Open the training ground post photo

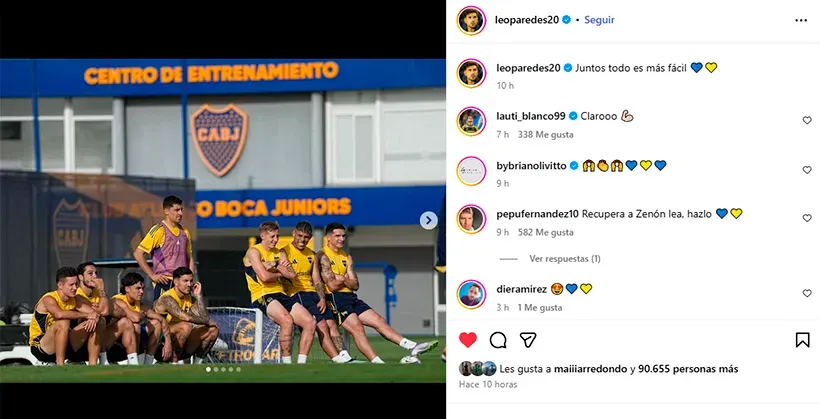(x=223, y=220)
